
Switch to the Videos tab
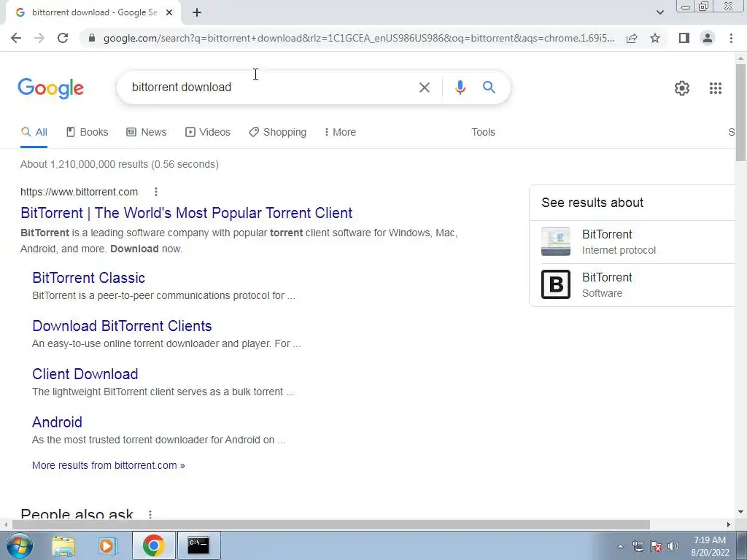[208, 132]
